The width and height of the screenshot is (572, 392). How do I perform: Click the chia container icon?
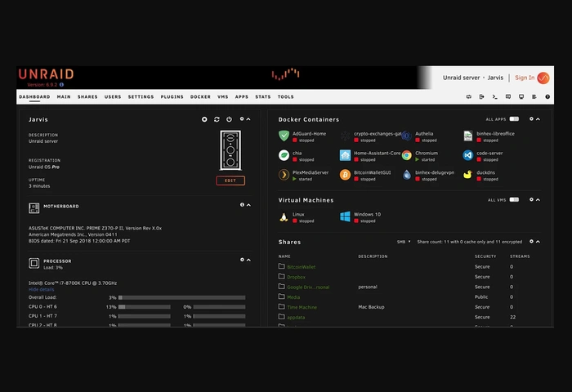[x=284, y=155]
